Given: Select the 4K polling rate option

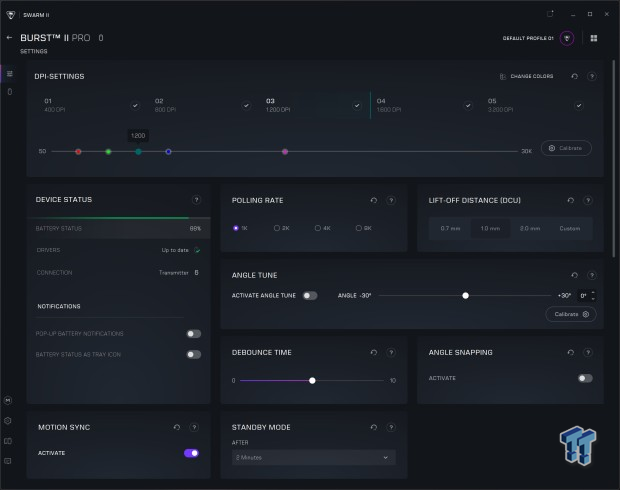Looking at the screenshot, I should tap(323, 228).
